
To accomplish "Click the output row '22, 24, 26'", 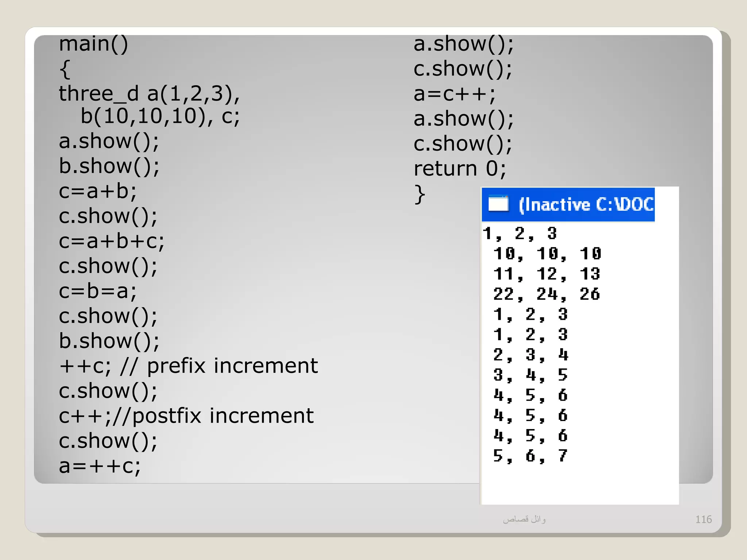I will tap(546, 294).
